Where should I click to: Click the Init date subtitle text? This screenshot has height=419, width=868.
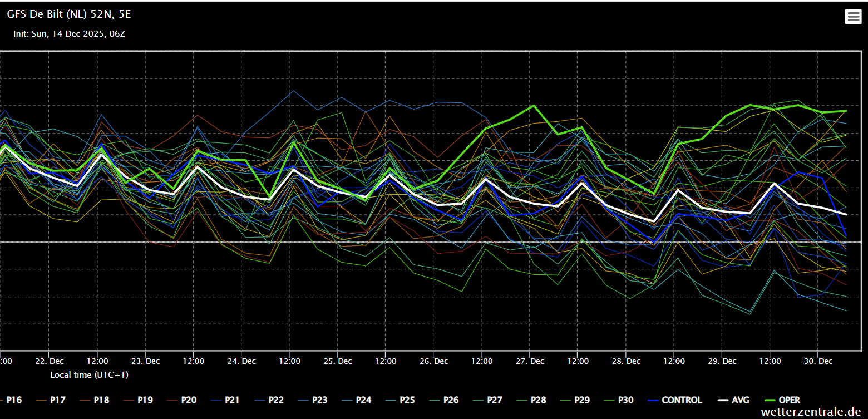tap(69, 34)
